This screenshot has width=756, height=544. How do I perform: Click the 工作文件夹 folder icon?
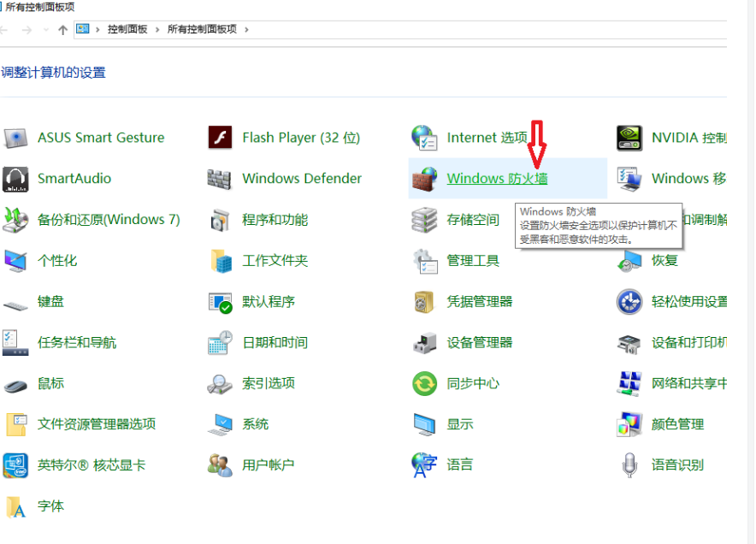(221, 261)
